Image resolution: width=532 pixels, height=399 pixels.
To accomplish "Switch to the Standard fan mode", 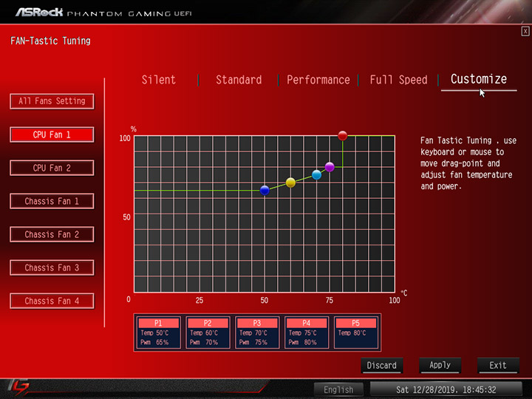I will (239, 80).
